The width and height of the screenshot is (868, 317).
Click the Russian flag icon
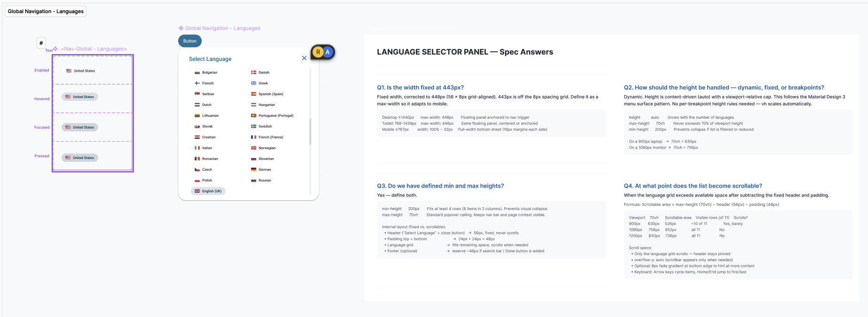pyautogui.click(x=253, y=181)
